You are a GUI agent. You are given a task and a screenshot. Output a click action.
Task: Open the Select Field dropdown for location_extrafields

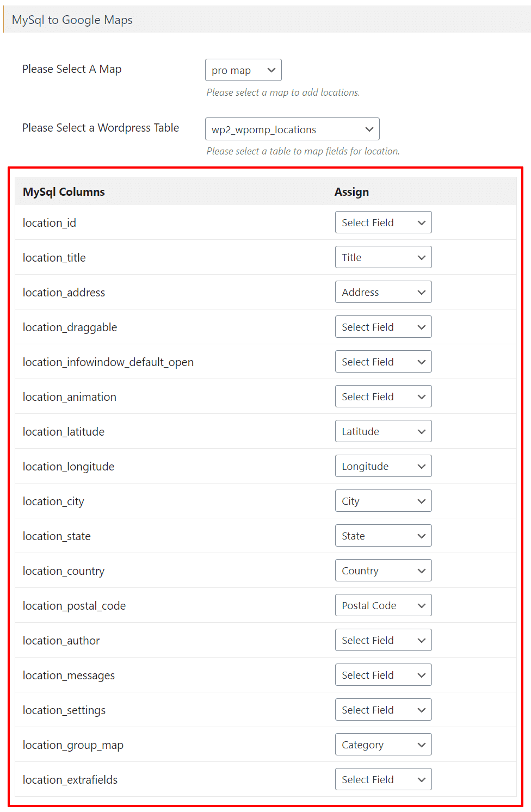pos(383,779)
